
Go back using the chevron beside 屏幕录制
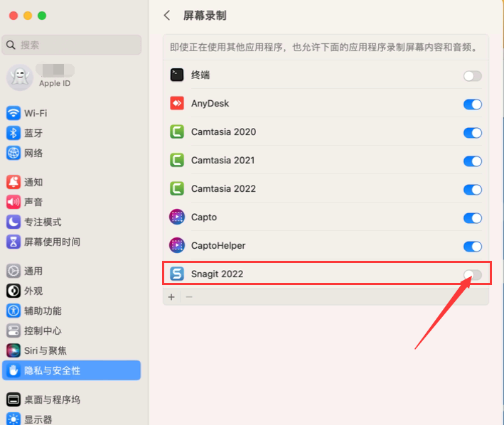(x=167, y=15)
